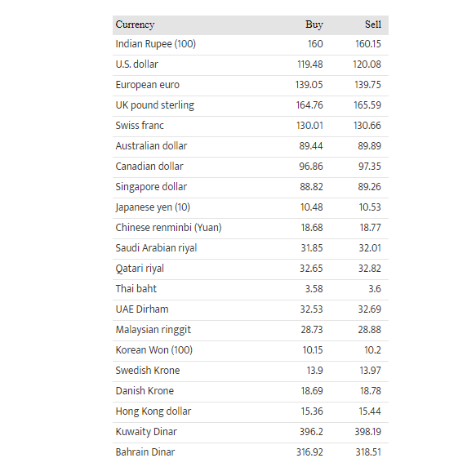Viewport: 476px width, 467px height.
Task: Click the Saudi Arabian riyal label
Action: pos(156,248)
